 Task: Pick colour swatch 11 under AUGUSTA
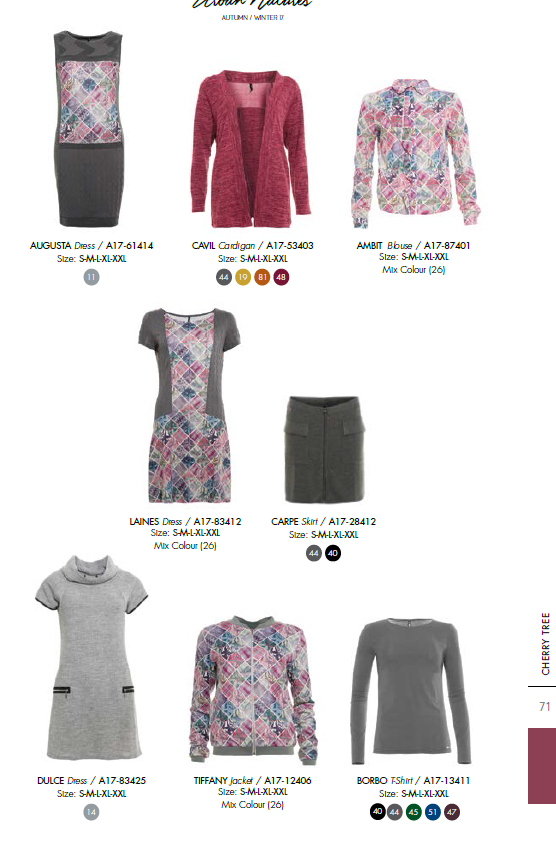point(91,277)
